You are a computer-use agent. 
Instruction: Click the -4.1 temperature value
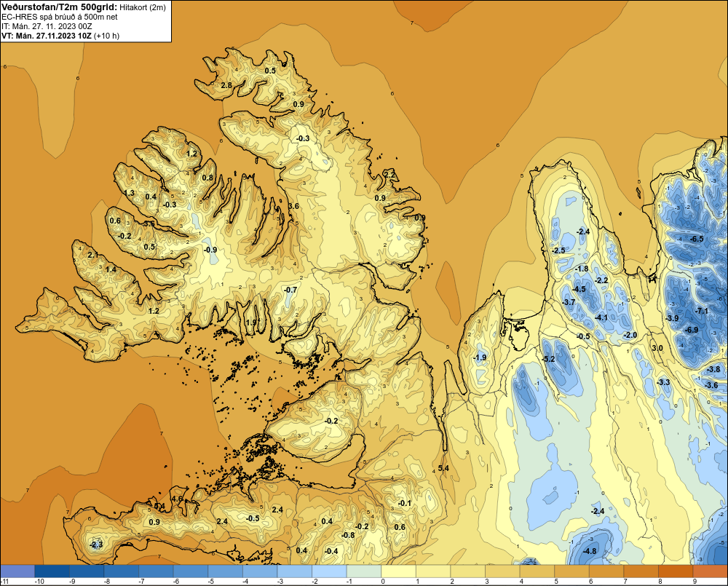tap(601, 317)
